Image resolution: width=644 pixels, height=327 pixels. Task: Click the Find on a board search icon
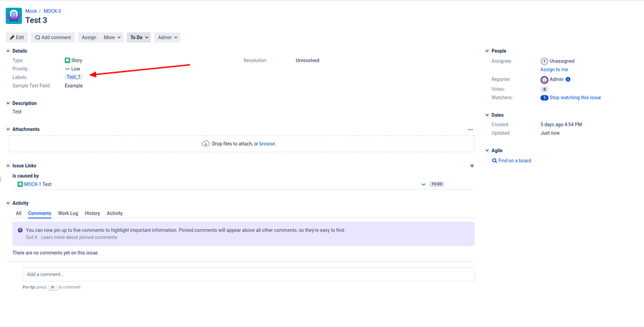494,161
